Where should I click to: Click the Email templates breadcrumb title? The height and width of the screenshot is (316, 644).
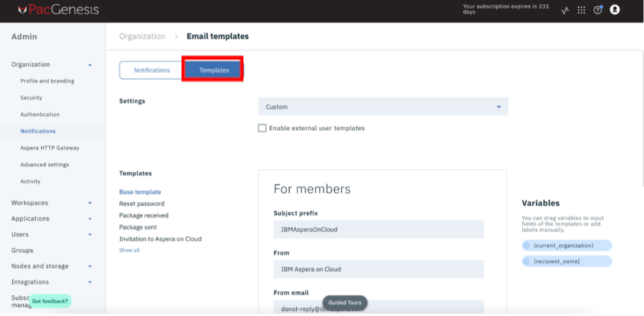217,36
